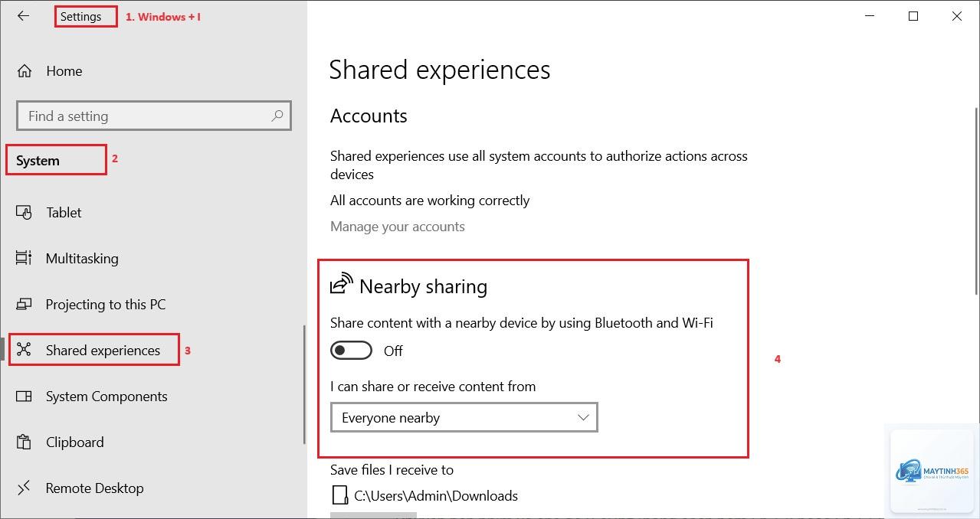Click the Remote Desktop icon
This screenshot has height=519, width=980.
coord(24,488)
